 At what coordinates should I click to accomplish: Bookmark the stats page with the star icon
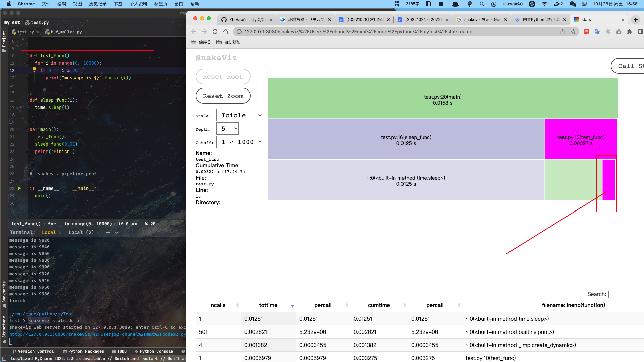(x=574, y=32)
